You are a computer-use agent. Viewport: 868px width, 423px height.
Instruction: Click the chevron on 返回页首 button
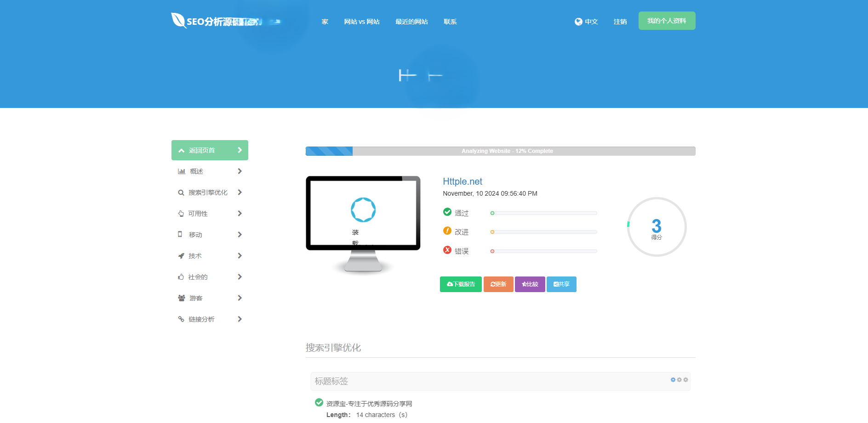240,150
